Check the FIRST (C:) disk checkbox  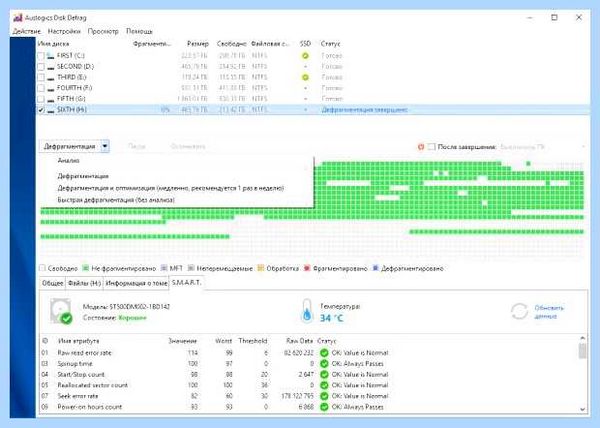[41, 56]
